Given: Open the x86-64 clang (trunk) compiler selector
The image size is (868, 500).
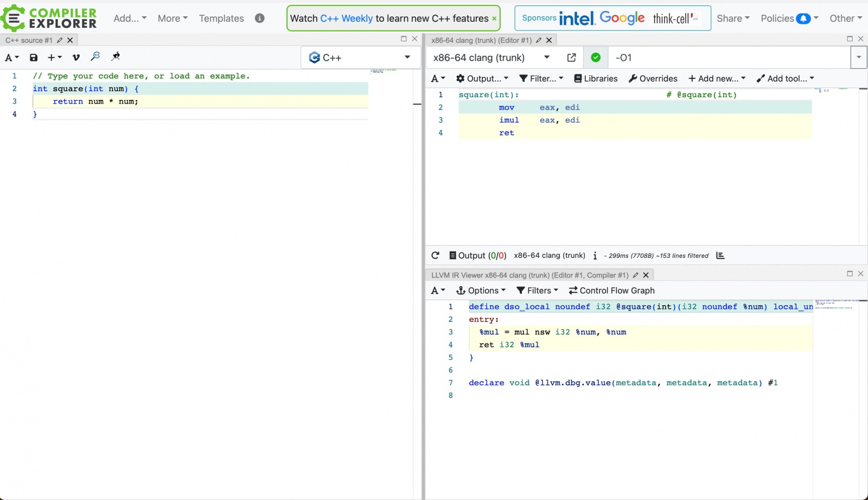Looking at the screenshot, I should 492,58.
